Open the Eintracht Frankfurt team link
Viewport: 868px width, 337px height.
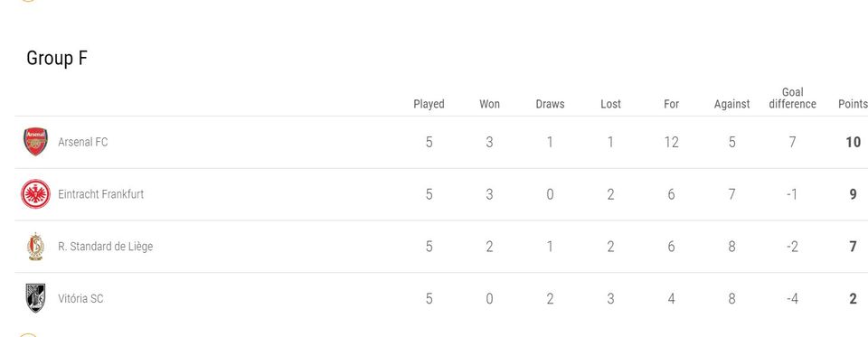pyautogui.click(x=100, y=194)
